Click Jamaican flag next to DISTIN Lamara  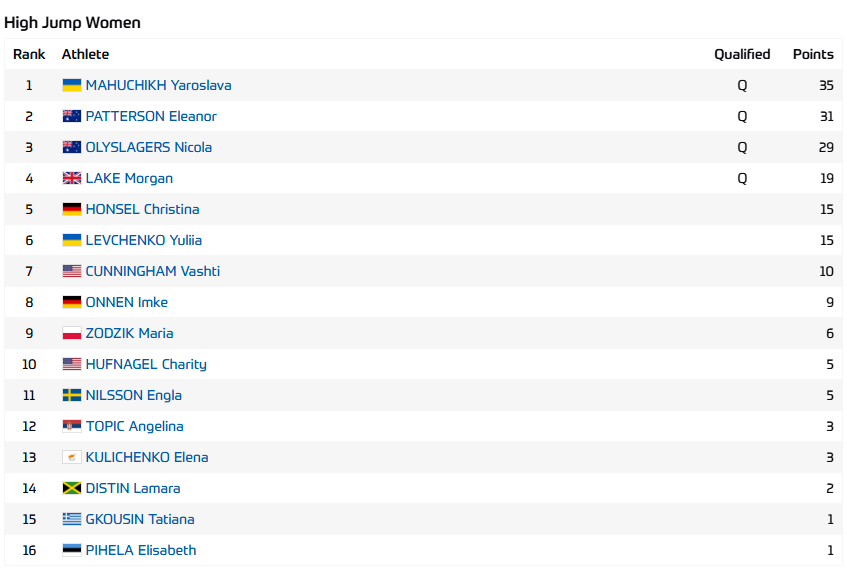71,489
